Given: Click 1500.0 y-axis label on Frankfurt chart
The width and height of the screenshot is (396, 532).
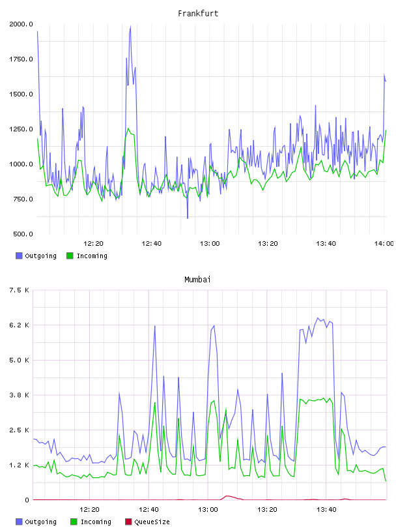Looking at the screenshot, I should (21, 94).
